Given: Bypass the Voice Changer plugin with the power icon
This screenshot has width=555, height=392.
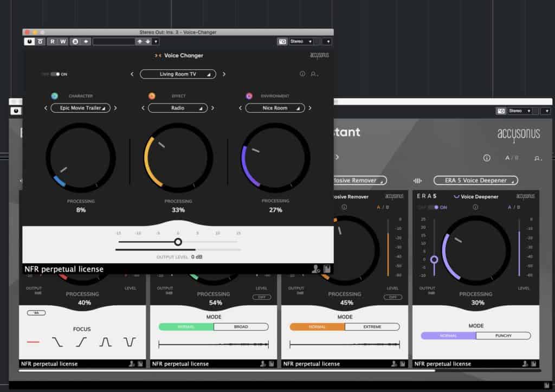Looking at the screenshot, I should [29, 41].
